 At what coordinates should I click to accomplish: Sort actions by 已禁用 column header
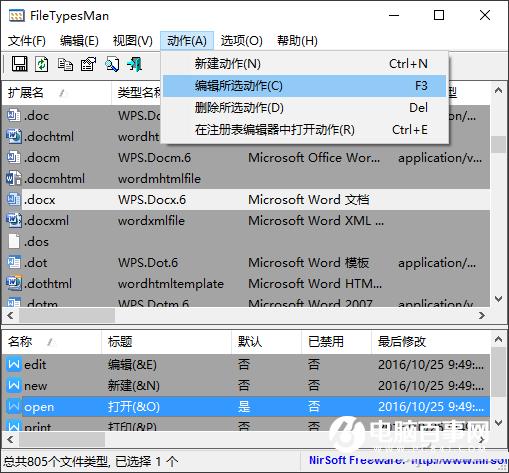click(336, 341)
